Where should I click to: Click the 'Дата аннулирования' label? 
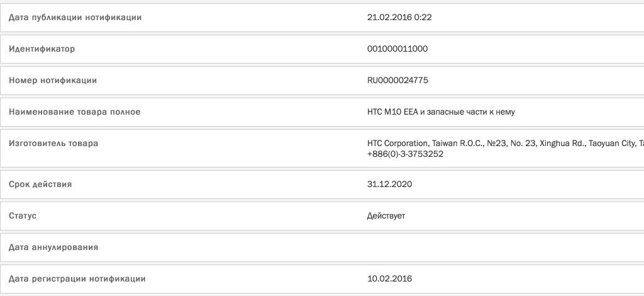53,248
